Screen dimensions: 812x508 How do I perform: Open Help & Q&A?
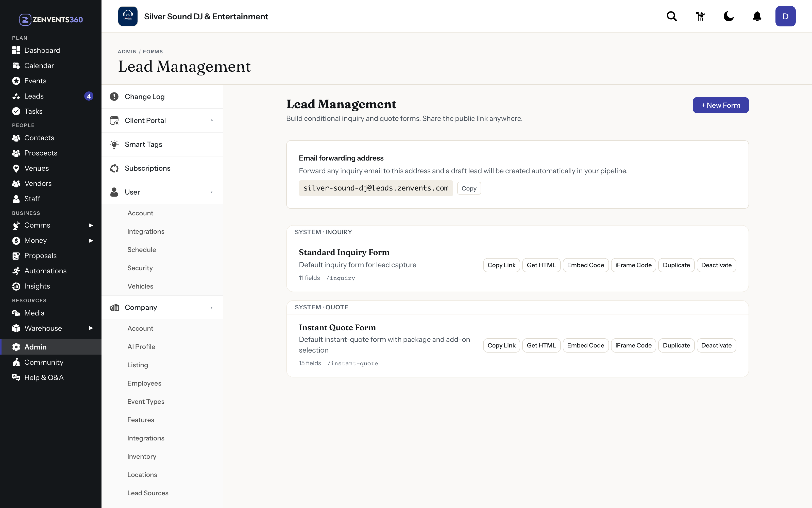click(51, 377)
